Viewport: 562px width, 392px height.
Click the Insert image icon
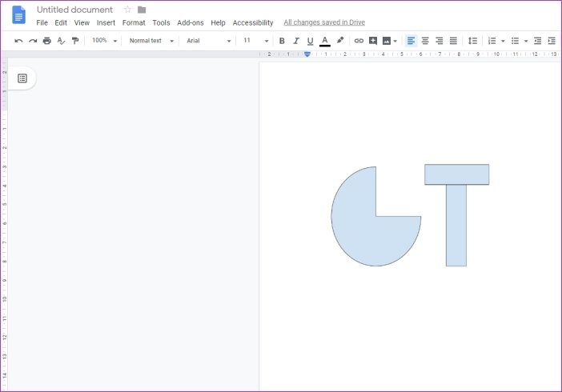(x=387, y=41)
